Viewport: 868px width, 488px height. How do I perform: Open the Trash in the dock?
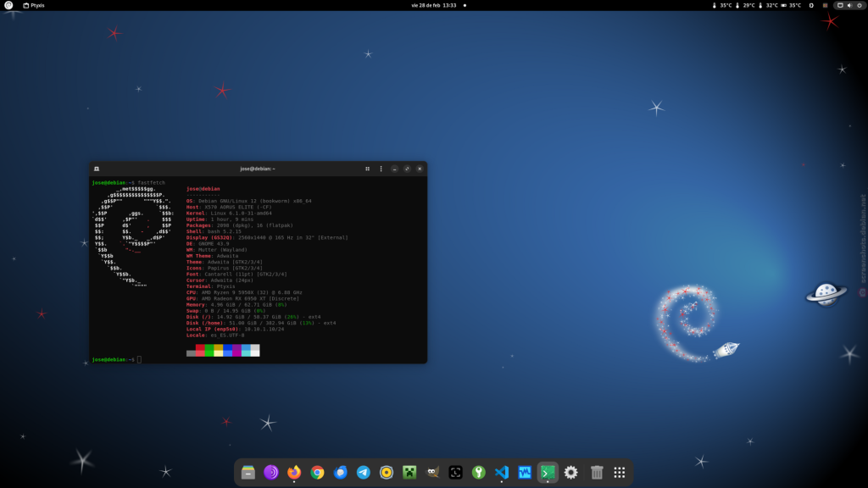coord(597,473)
